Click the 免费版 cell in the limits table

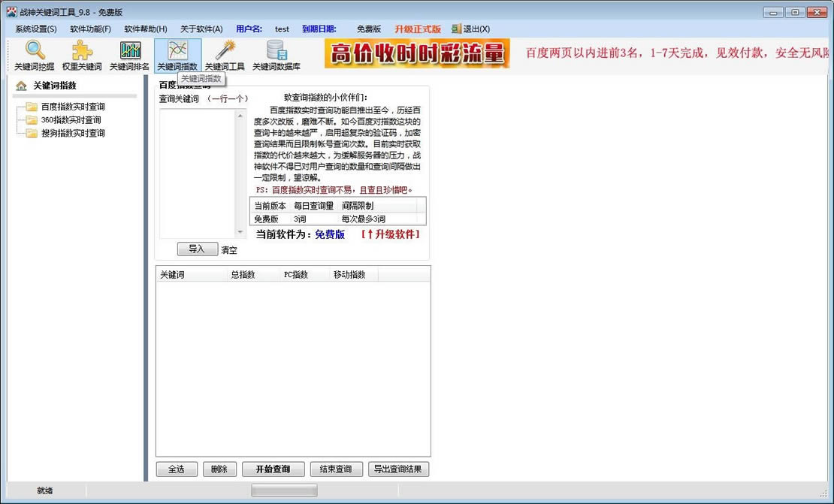coord(266,219)
